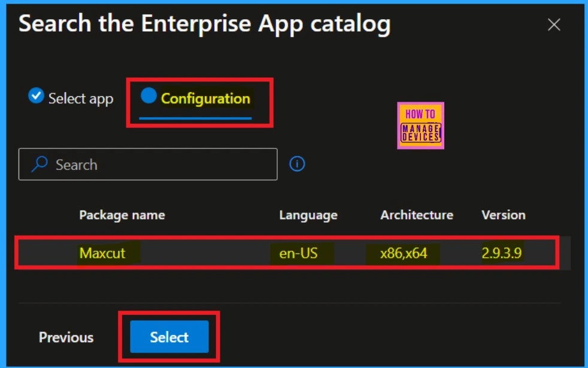Screen dimensions: 588x368
Task: Focus the Search input field
Action: click(148, 164)
